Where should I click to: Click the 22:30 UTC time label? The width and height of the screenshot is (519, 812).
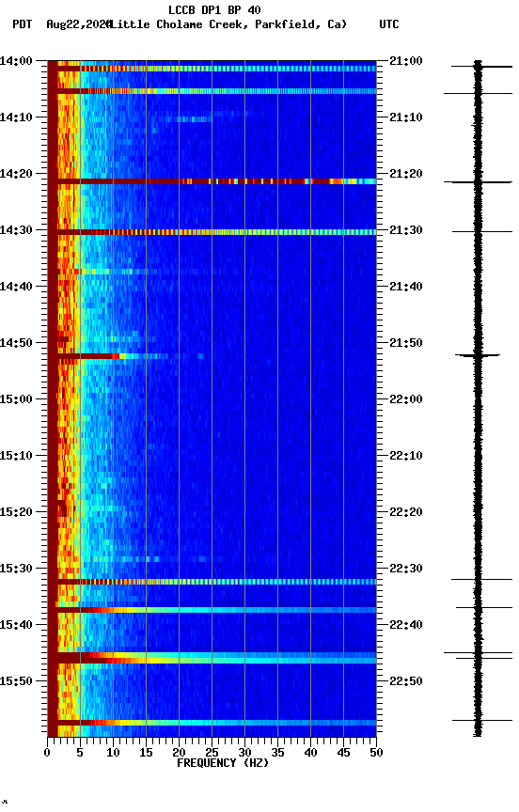(x=405, y=569)
